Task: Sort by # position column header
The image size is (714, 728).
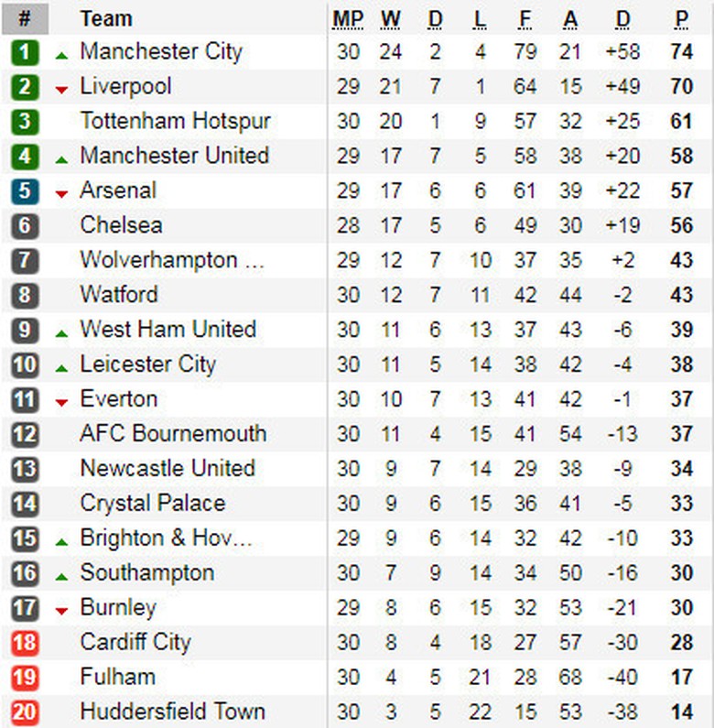Action: (25, 18)
